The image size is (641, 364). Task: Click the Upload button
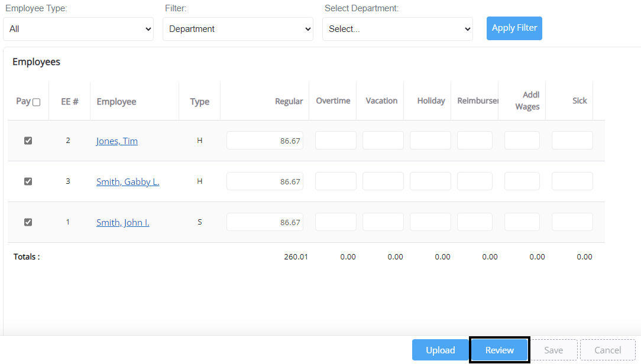(x=441, y=350)
